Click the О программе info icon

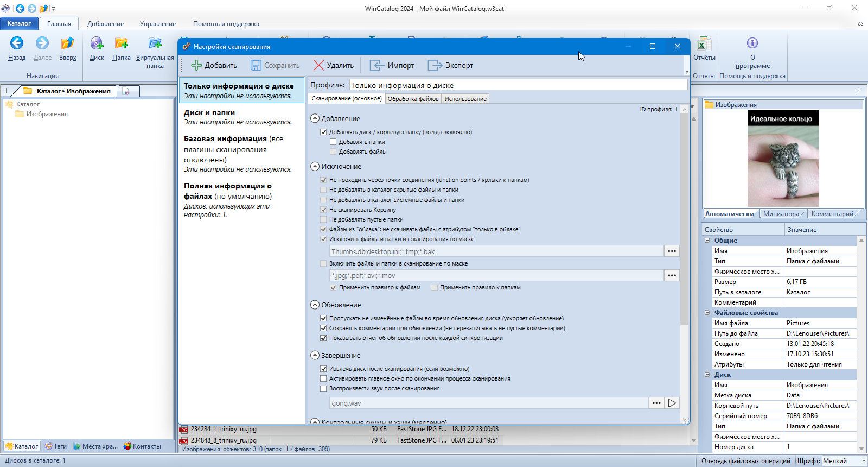(x=752, y=43)
